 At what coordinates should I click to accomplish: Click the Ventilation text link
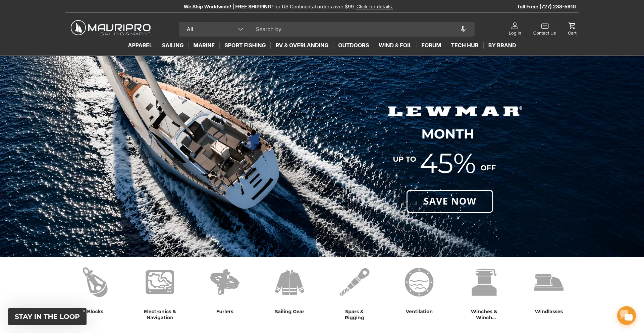419,312
